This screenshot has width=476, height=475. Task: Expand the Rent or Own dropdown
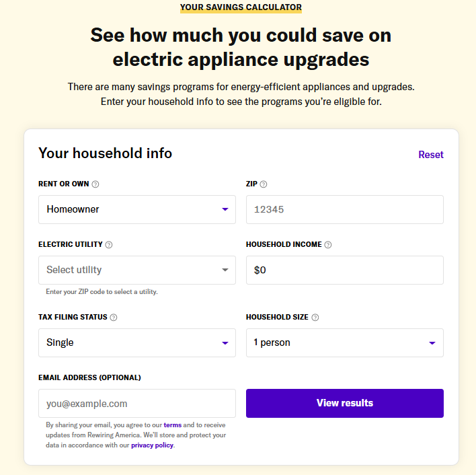[x=136, y=209]
